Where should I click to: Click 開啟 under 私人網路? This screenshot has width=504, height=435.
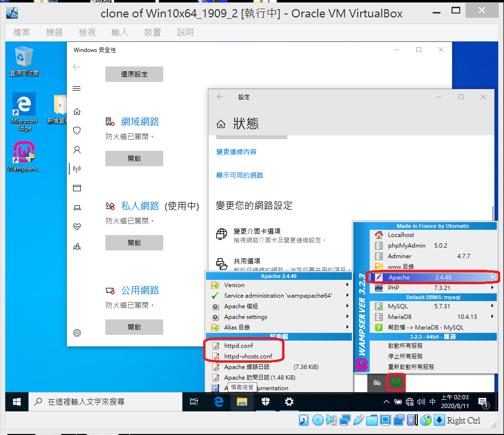pyautogui.click(x=134, y=243)
